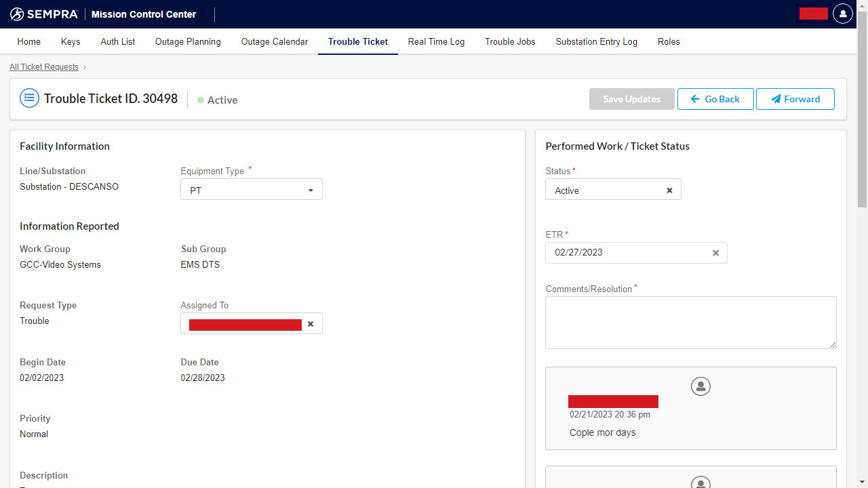
Task: Click the page vertical scrollbar
Action: pyautogui.click(x=862, y=115)
